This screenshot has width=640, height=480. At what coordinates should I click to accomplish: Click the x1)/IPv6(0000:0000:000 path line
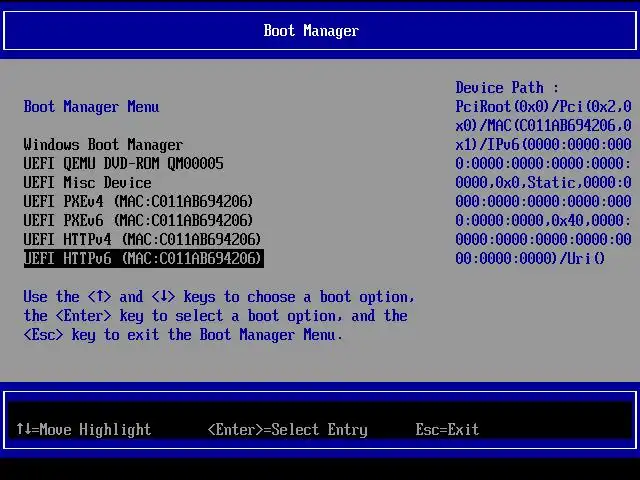543,144
